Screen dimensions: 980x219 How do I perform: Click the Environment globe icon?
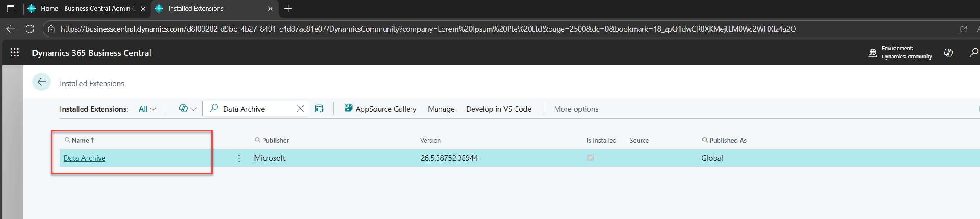(x=873, y=53)
